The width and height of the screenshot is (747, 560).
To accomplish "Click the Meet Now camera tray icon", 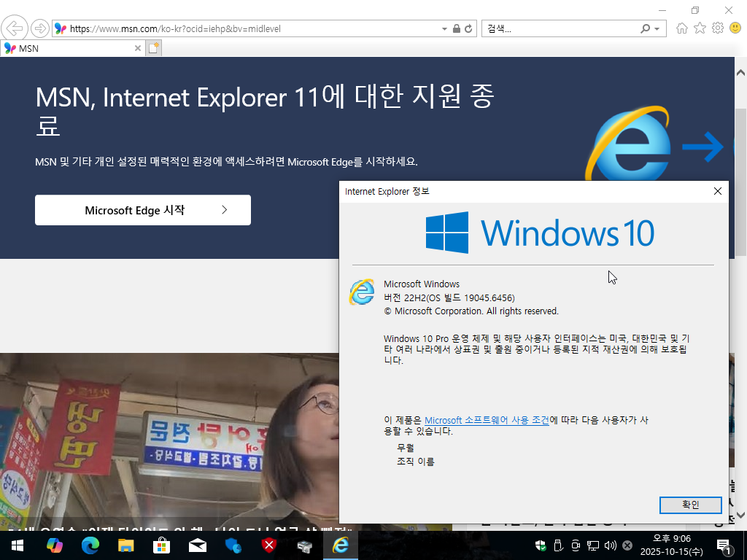I will [576, 545].
